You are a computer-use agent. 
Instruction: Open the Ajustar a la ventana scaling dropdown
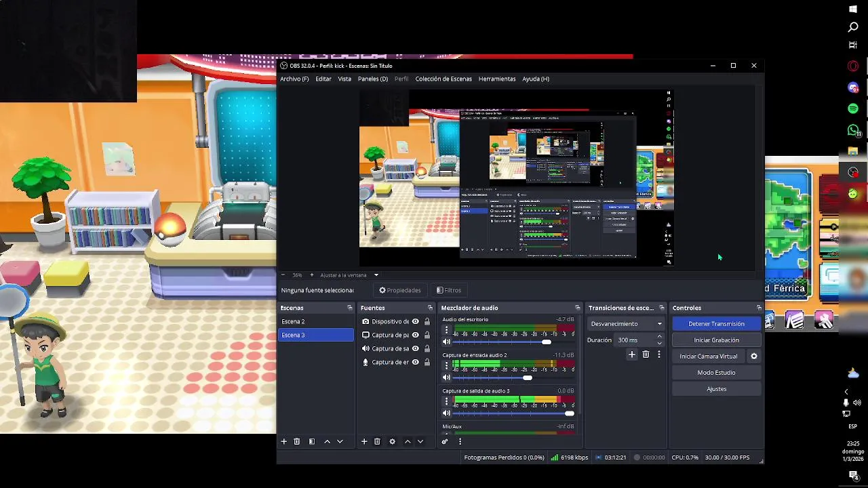point(349,275)
